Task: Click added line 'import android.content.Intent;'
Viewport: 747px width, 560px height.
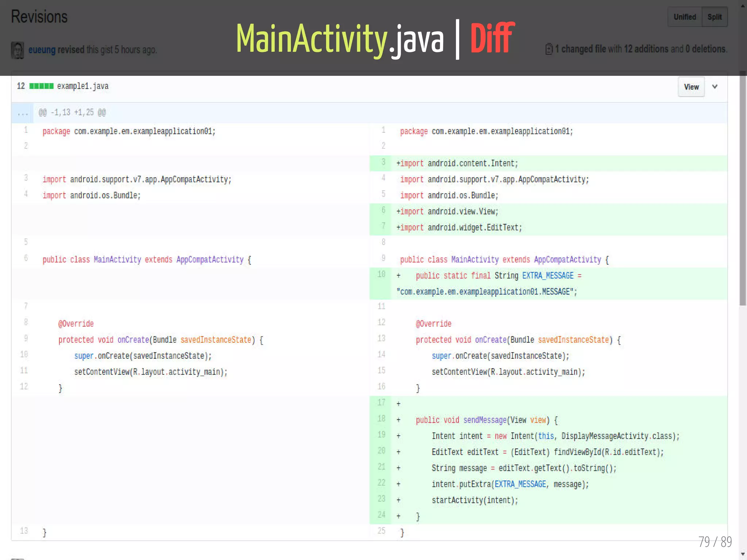Action: click(x=549, y=163)
